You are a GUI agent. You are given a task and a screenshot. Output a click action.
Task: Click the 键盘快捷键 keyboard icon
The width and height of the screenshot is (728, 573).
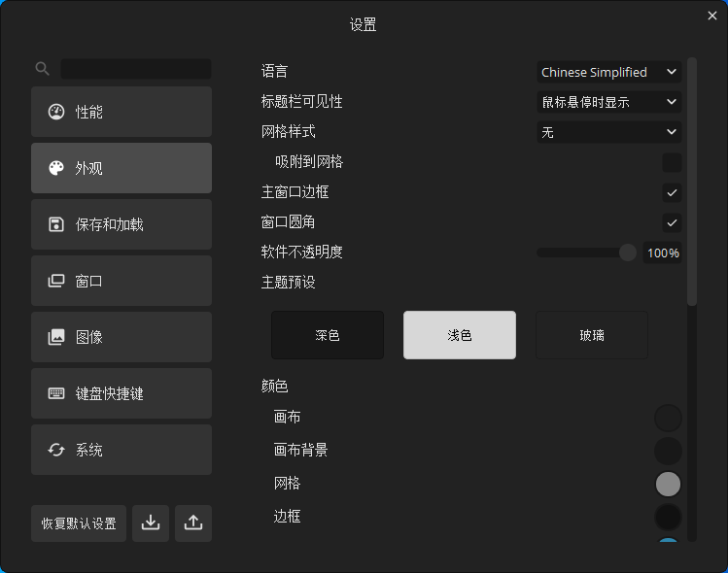coord(56,393)
